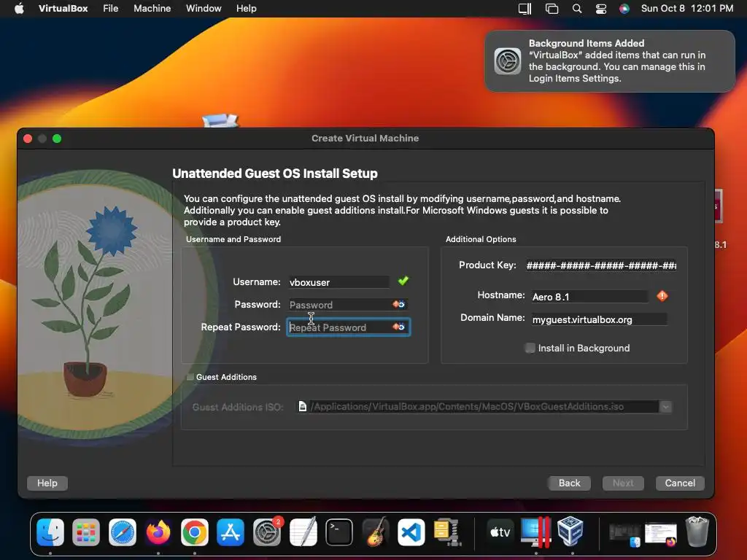Open Parallels Desktop in the dock
Image resolution: width=747 pixels, height=560 pixels.
pyautogui.click(x=536, y=532)
